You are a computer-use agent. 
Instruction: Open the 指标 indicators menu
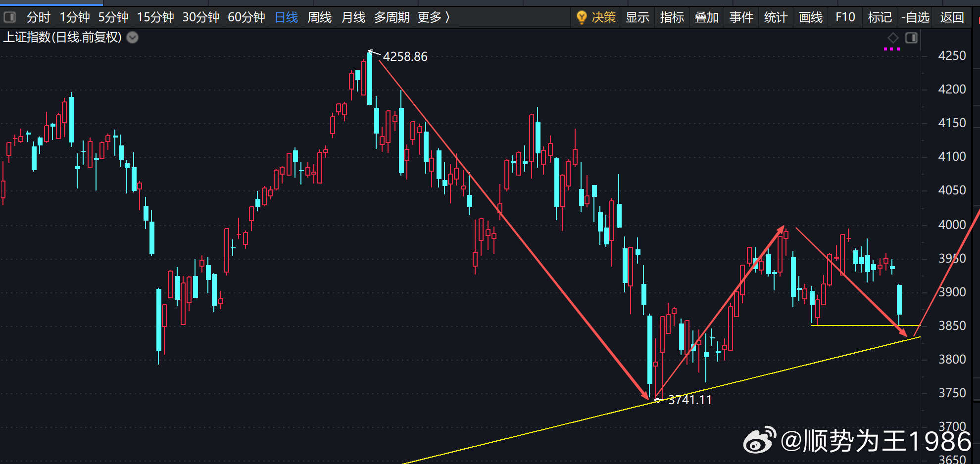(672, 18)
